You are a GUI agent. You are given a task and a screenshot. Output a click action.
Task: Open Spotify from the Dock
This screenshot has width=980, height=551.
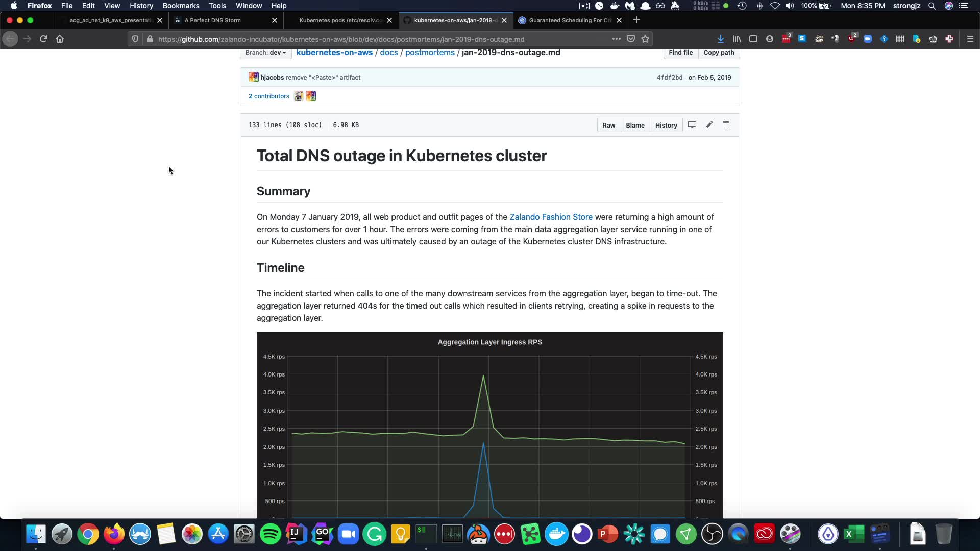point(270,534)
